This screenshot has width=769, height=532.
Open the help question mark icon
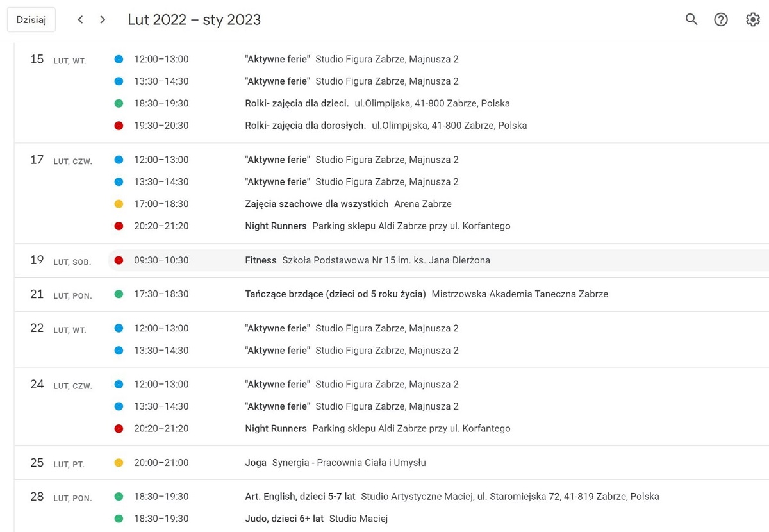tap(721, 20)
